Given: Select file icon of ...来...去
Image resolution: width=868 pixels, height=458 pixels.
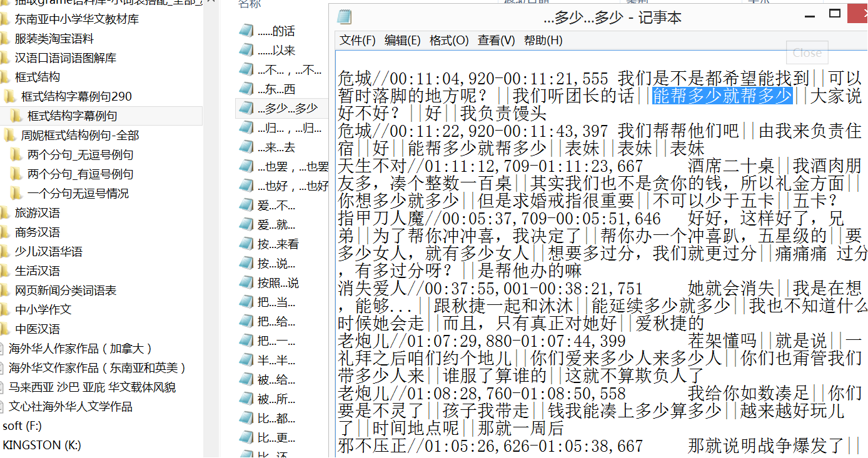Looking at the screenshot, I should pos(246,147).
